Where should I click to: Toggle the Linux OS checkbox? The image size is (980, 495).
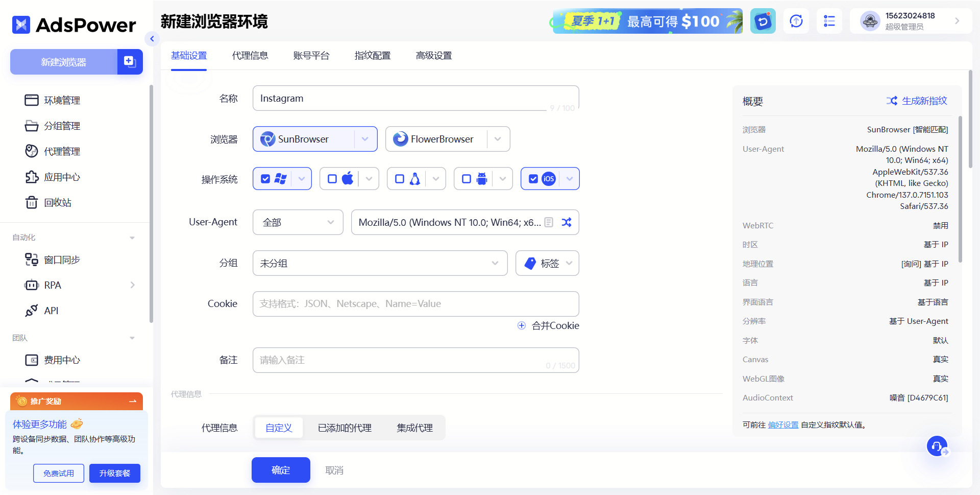tap(400, 179)
